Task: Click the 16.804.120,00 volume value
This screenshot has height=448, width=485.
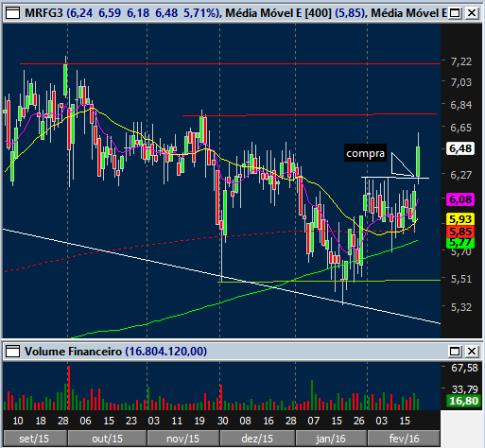Action: pos(166,352)
